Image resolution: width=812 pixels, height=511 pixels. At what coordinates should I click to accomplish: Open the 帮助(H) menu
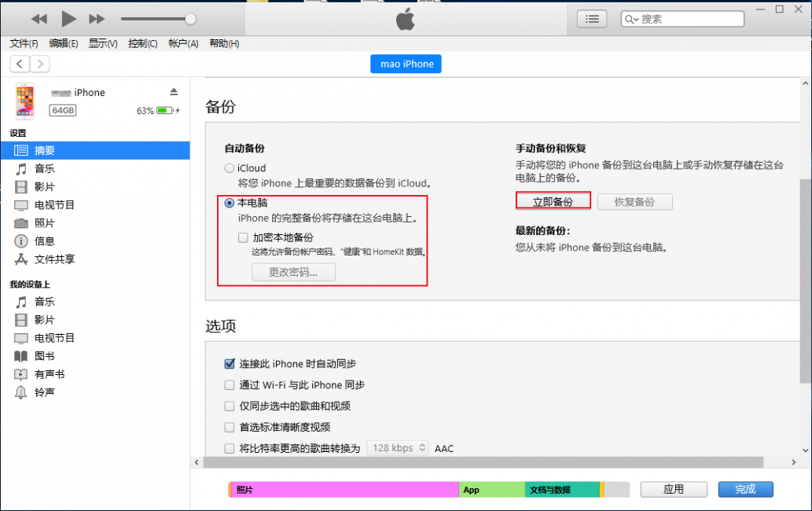tap(224, 43)
